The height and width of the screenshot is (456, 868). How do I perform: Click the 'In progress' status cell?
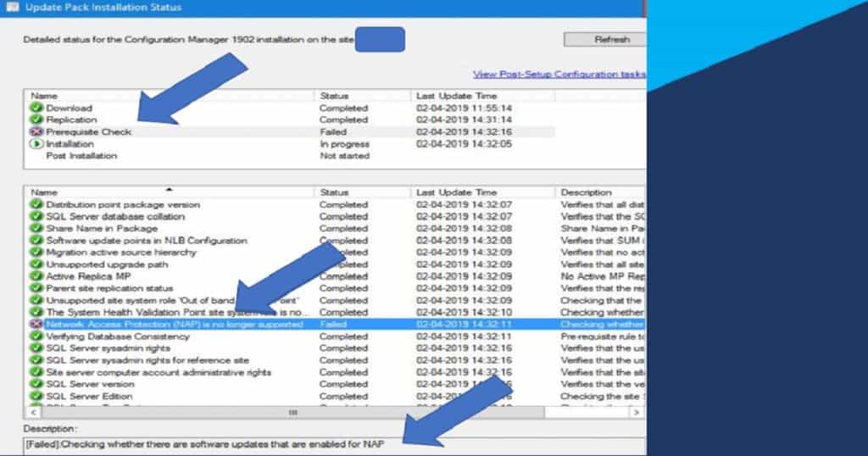tap(344, 144)
